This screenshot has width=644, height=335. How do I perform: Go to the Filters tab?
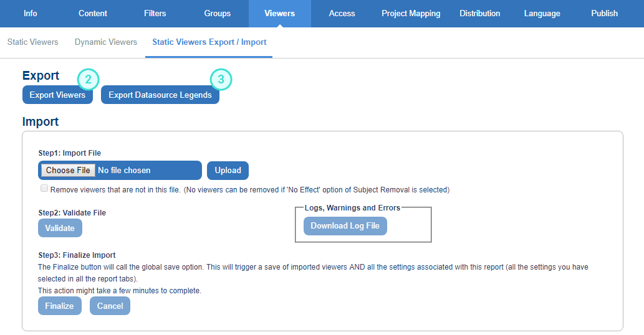click(x=155, y=14)
